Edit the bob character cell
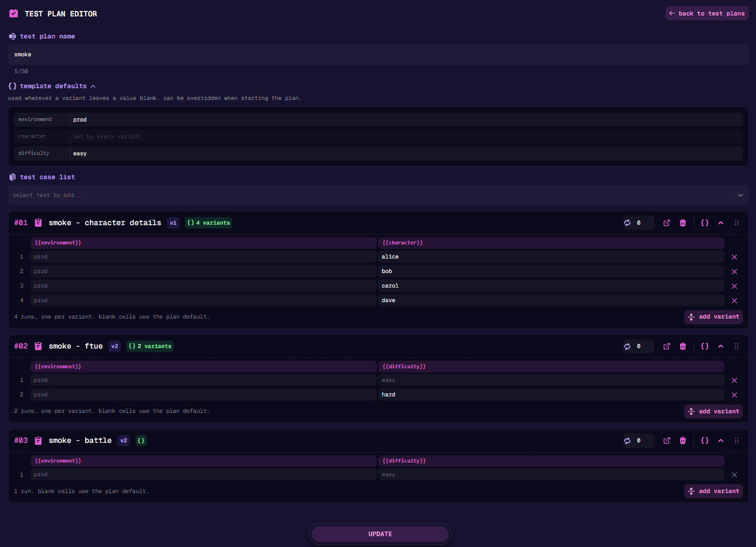The image size is (756, 547). pos(551,271)
